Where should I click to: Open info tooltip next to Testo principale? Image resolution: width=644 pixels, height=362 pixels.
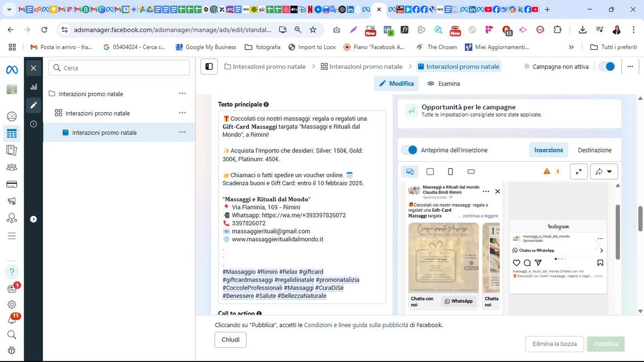click(267, 105)
